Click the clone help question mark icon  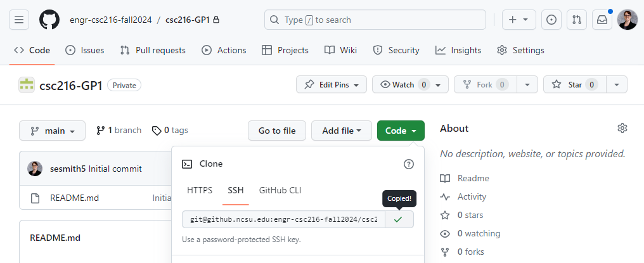click(x=409, y=164)
